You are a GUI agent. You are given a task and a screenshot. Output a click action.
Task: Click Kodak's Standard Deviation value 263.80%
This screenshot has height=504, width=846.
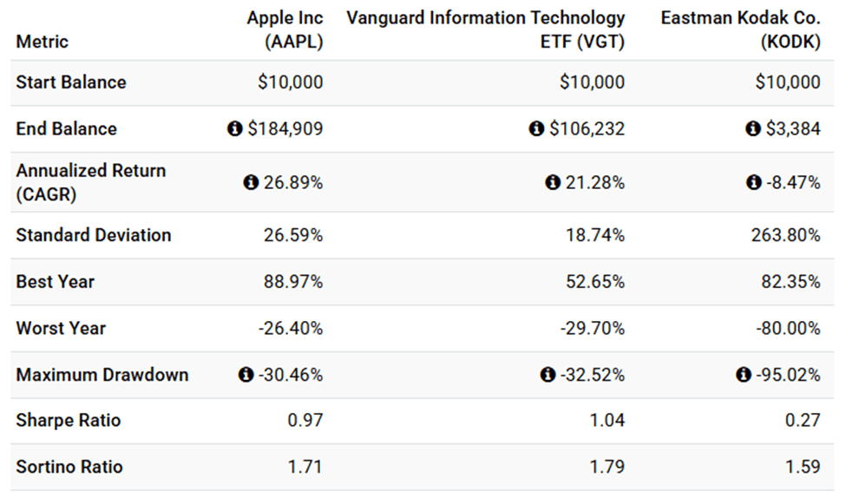click(785, 235)
